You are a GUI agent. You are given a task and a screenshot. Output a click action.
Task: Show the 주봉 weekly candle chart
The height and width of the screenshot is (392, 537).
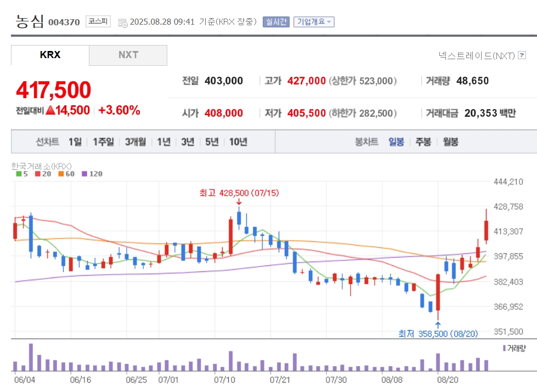click(423, 142)
